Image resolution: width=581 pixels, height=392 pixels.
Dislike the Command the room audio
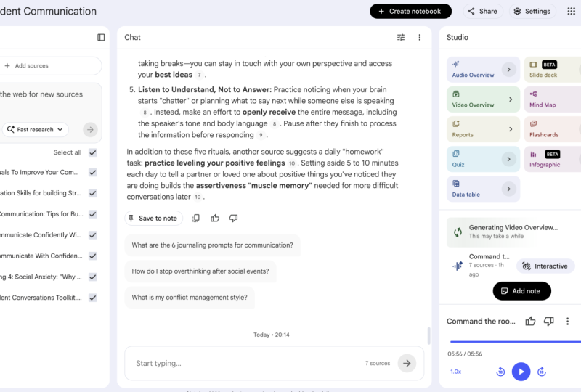[549, 322]
